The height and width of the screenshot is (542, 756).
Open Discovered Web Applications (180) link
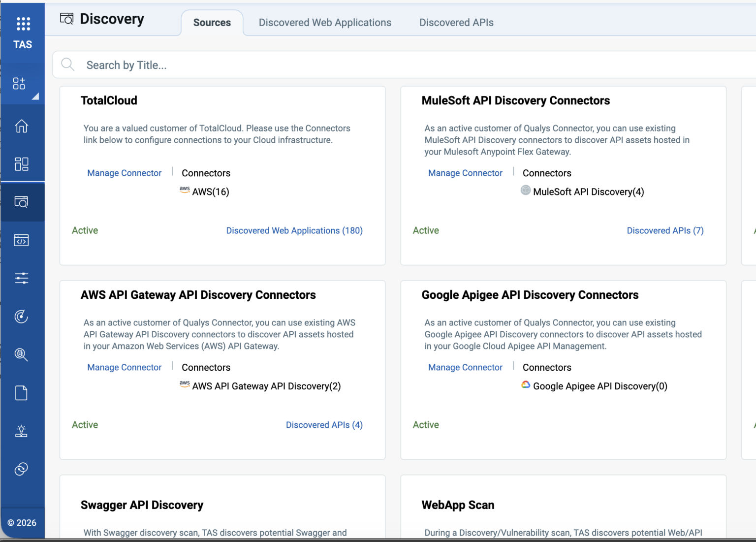point(294,230)
